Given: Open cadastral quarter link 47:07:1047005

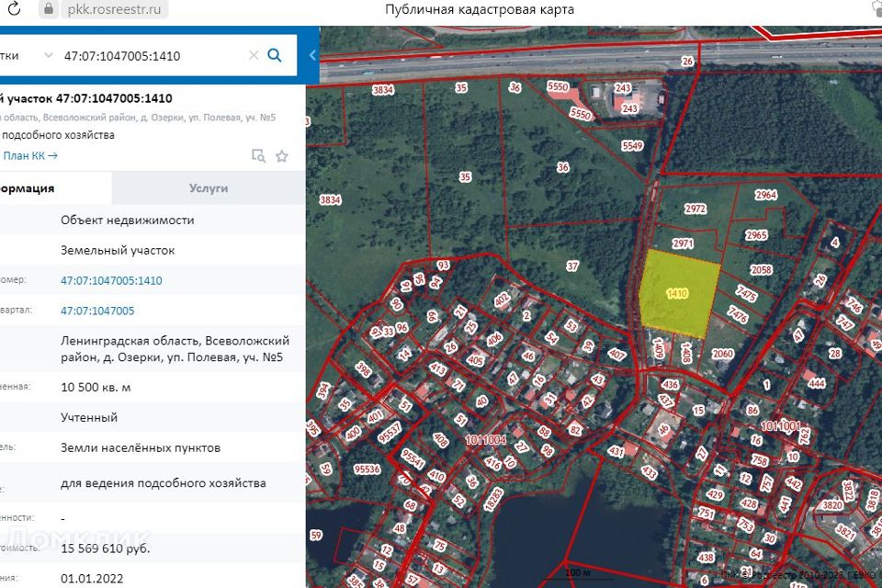Looking at the screenshot, I should tap(97, 311).
